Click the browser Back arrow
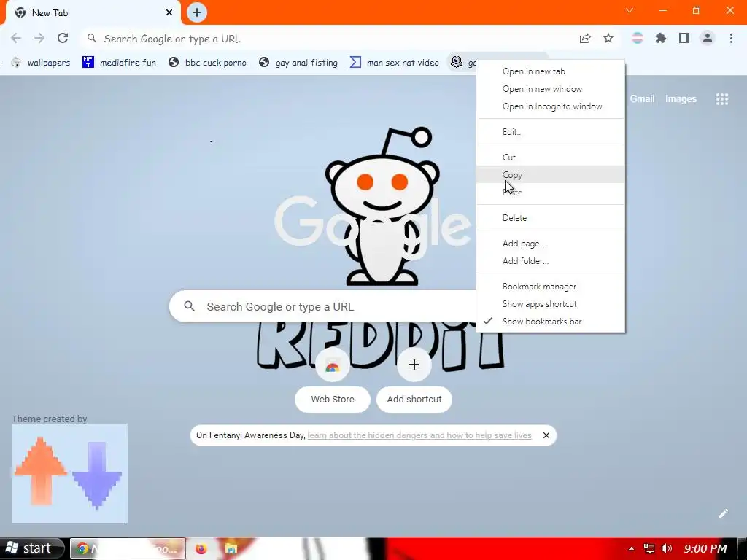This screenshot has width=747, height=560. [x=16, y=38]
